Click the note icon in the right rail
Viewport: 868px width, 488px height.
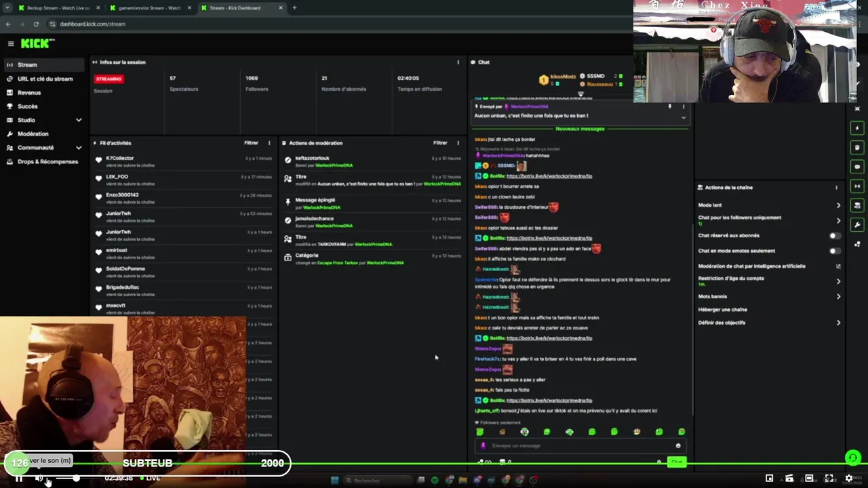click(x=857, y=147)
